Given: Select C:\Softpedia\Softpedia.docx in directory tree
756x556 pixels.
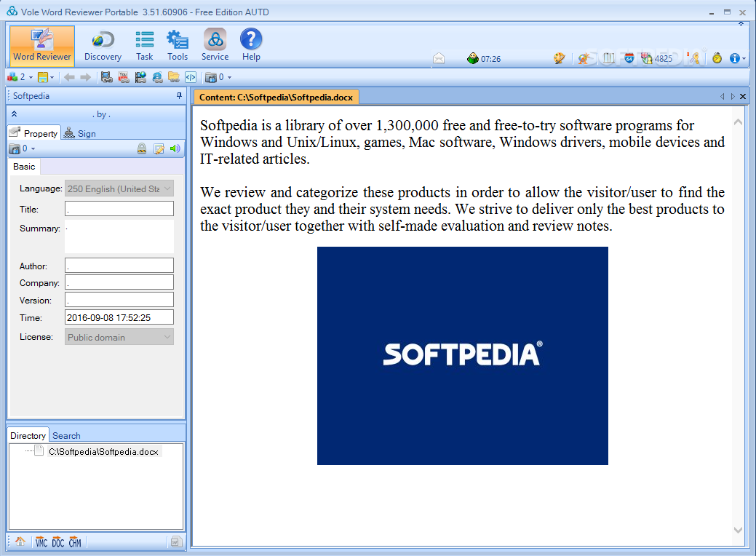Looking at the screenshot, I should 103,452.
